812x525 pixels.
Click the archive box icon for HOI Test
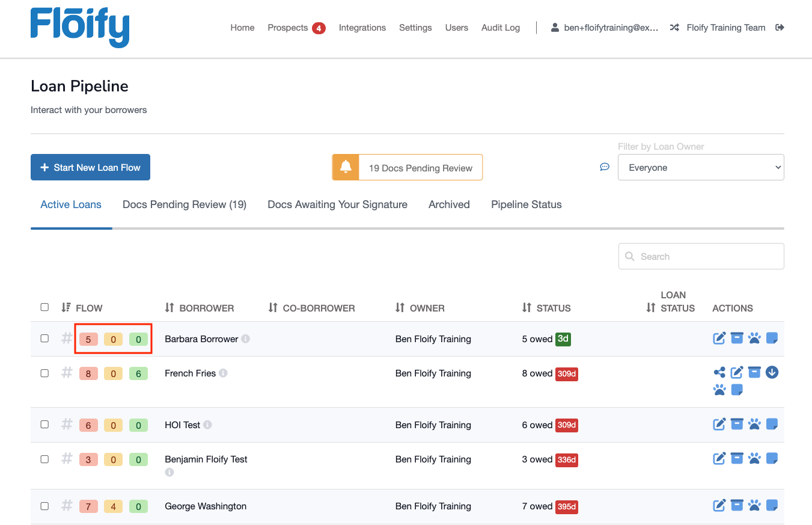(x=737, y=424)
